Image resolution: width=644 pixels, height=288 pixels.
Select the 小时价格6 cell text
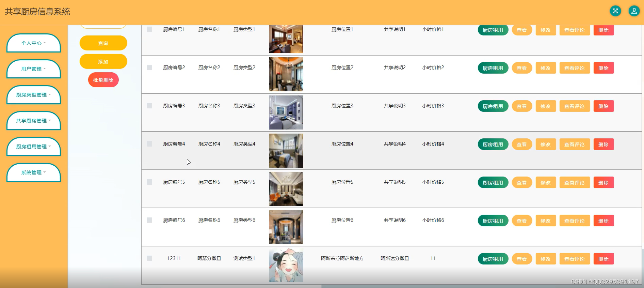433,220
